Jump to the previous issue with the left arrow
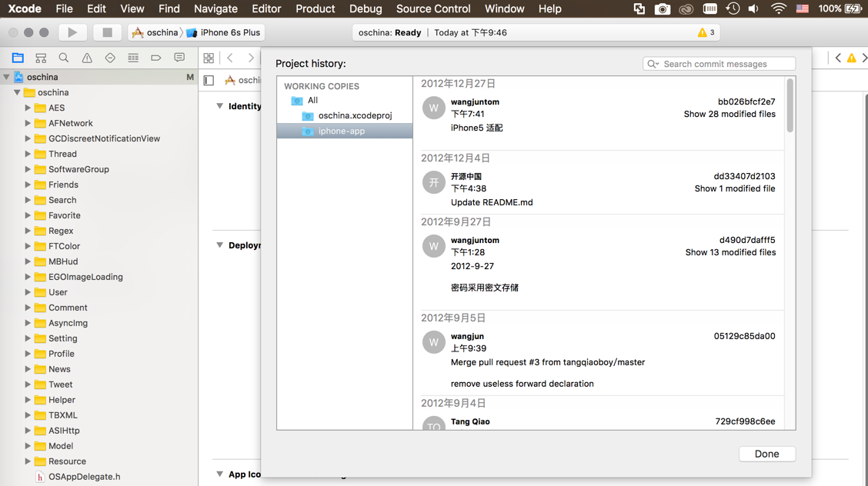Viewport: 868px width, 486px height. pyautogui.click(x=838, y=58)
